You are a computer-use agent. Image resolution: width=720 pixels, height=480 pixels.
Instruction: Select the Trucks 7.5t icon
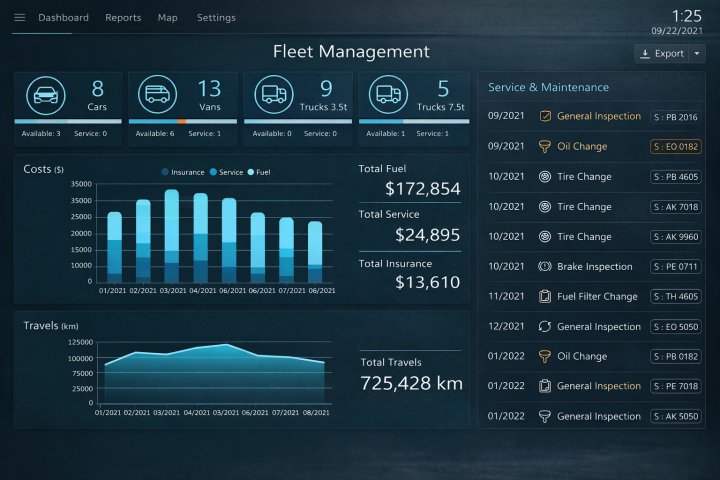(x=388, y=95)
